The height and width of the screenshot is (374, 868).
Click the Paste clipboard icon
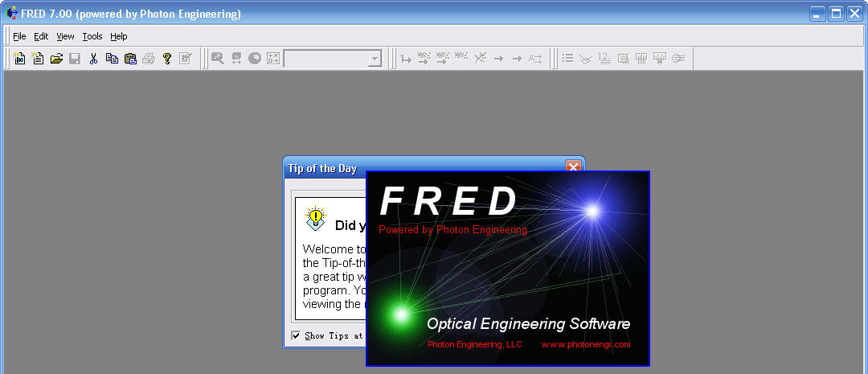click(130, 58)
